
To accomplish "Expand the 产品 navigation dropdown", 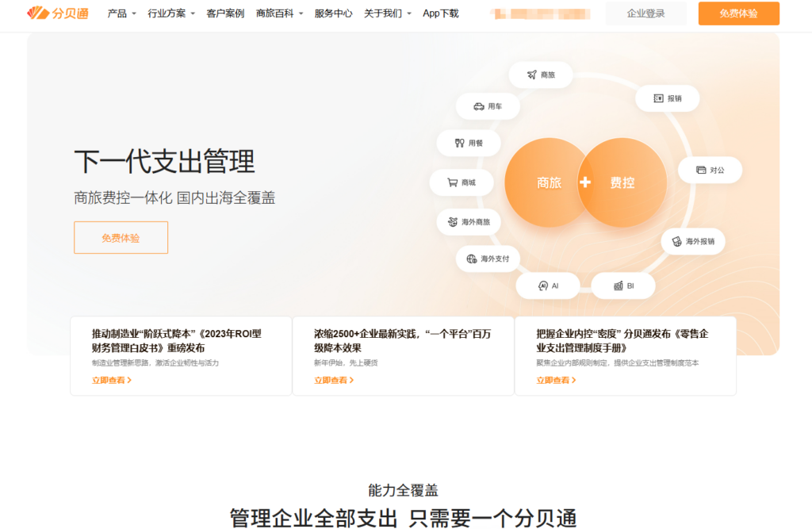I will pyautogui.click(x=121, y=13).
